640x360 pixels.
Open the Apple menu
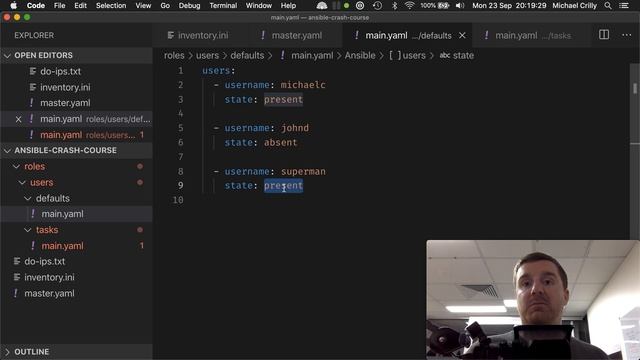point(13,6)
